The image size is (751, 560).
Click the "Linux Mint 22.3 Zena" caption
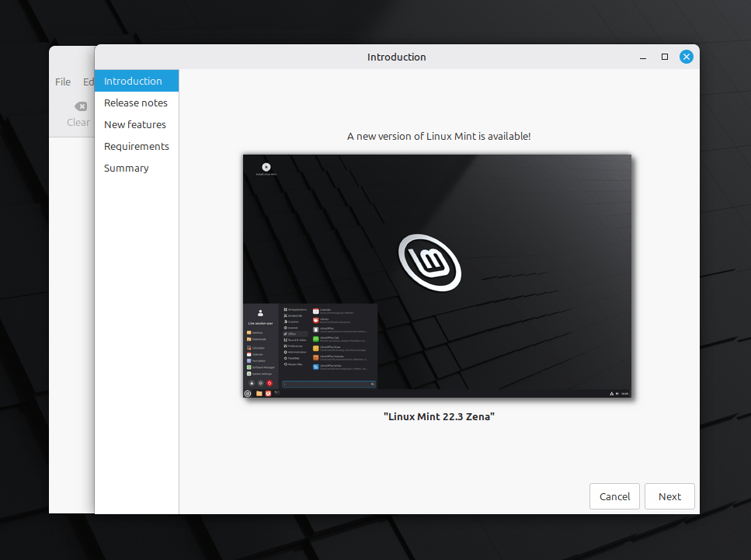[439, 416]
